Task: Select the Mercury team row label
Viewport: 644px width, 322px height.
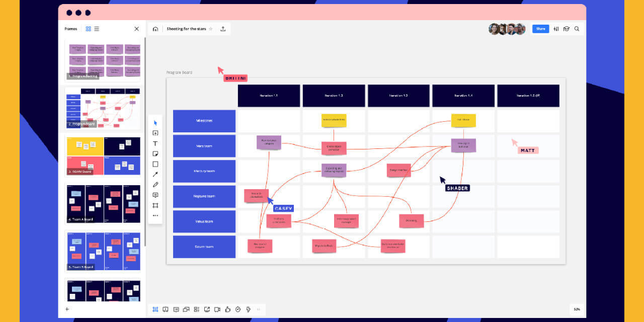Action: click(204, 171)
